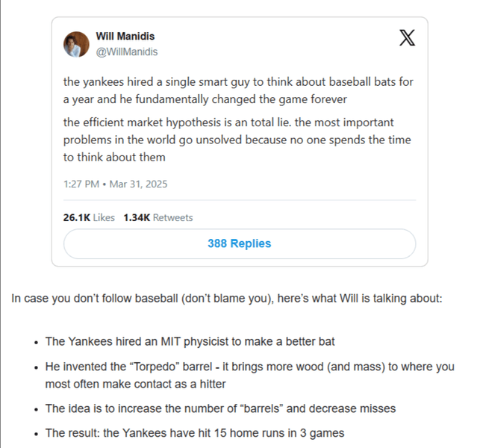Click the Will Manidis display name
Screen dimensions: 477x448
(x=125, y=37)
